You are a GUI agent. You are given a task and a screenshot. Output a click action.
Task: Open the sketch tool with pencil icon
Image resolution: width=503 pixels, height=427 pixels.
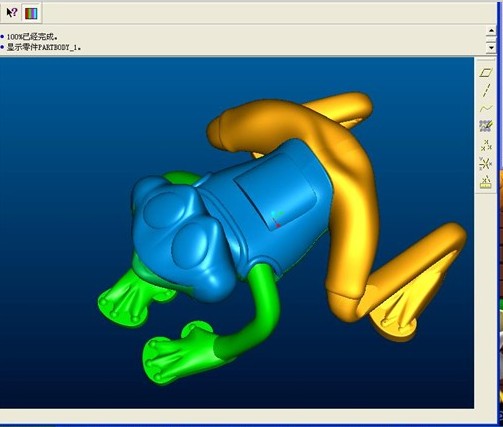(486, 126)
